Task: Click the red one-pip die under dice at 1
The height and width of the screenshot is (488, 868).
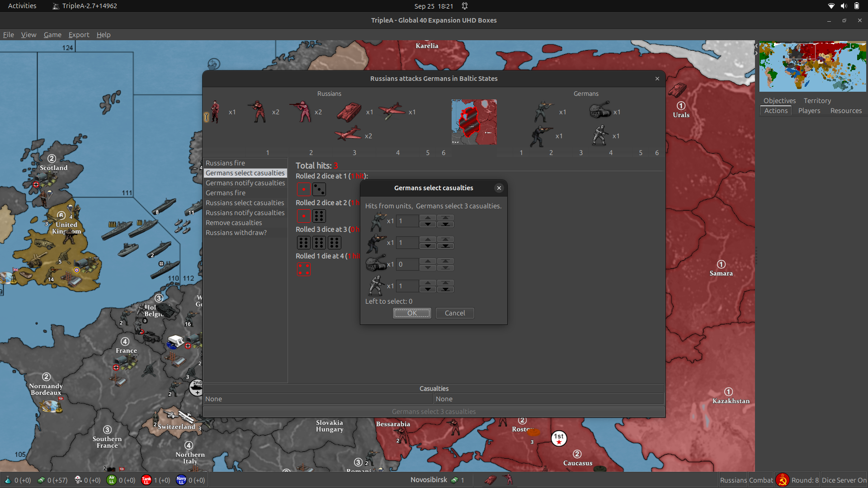Action: pos(304,189)
